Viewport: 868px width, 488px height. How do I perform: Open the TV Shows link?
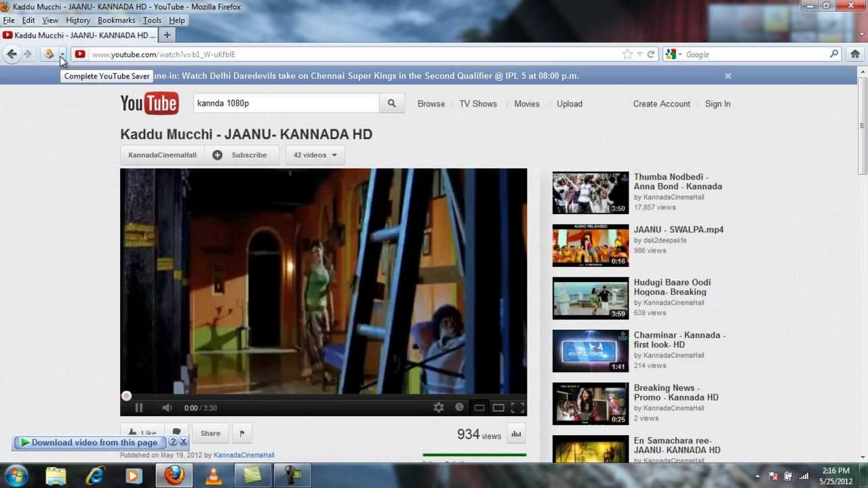click(478, 104)
